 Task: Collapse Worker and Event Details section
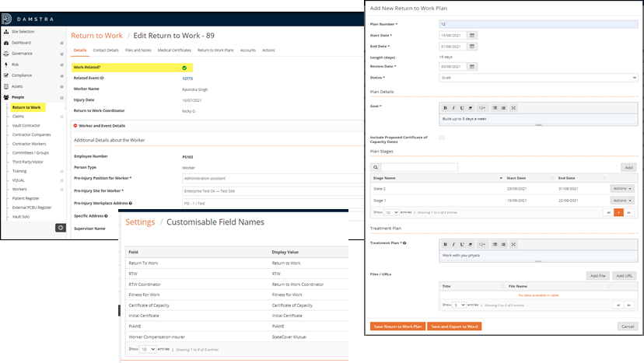pyautogui.click(x=75, y=126)
